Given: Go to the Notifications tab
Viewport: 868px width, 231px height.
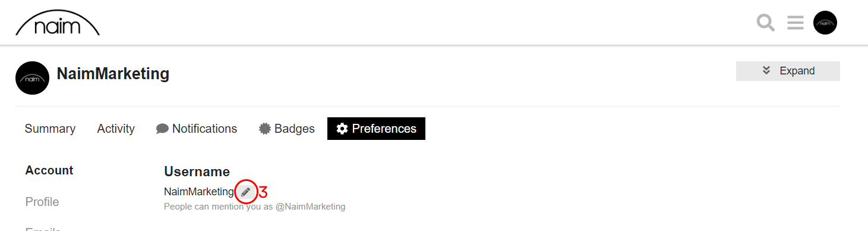Looking at the screenshot, I should pyautogui.click(x=197, y=129).
